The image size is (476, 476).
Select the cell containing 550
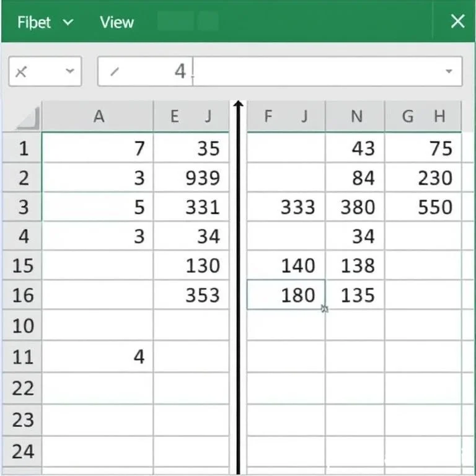[423, 207]
